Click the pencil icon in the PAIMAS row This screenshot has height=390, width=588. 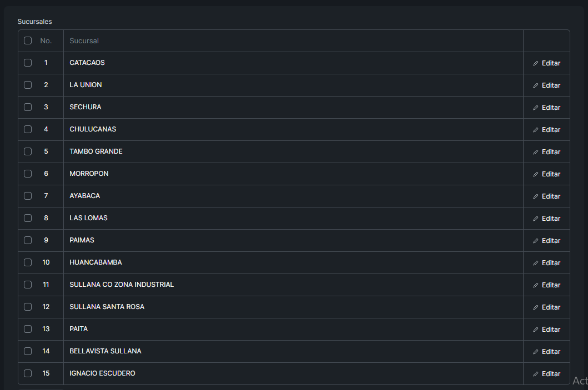coord(536,241)
